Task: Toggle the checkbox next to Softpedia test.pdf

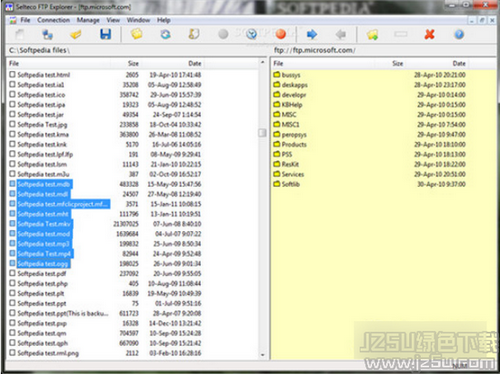Action: (x=12, y=273)
